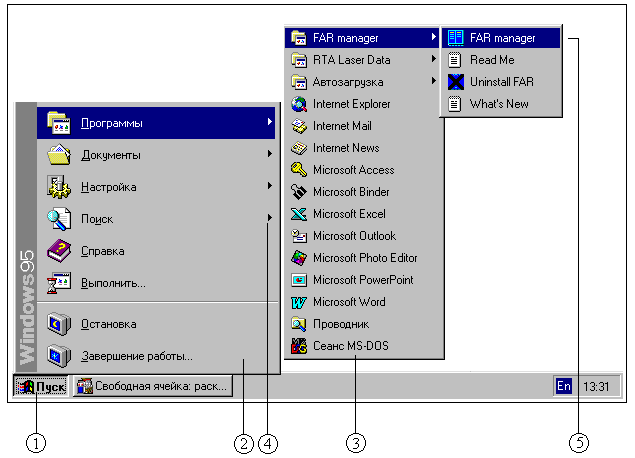This screenshot has width=635, height=458.
Task: Click the Internet News icon
Action: point(299,148)
